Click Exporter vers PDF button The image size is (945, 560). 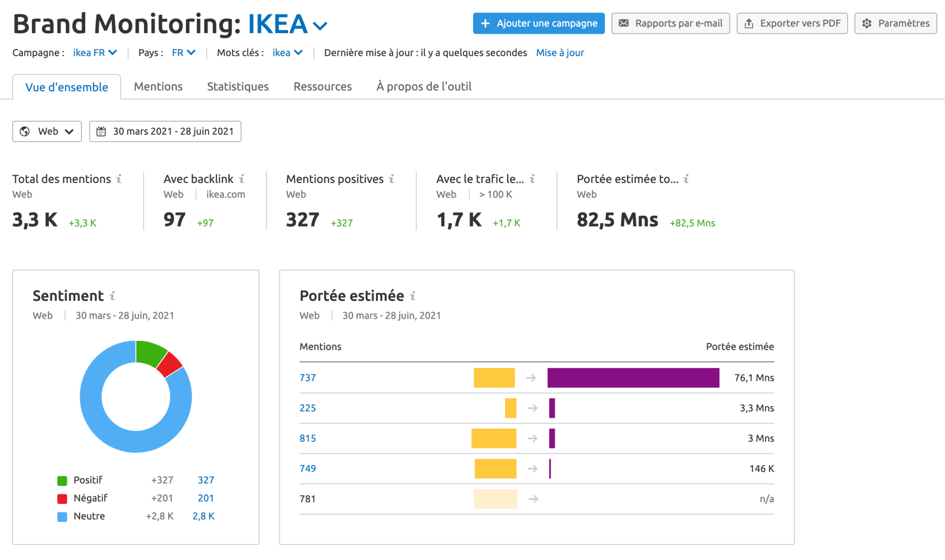click(792, 23)
